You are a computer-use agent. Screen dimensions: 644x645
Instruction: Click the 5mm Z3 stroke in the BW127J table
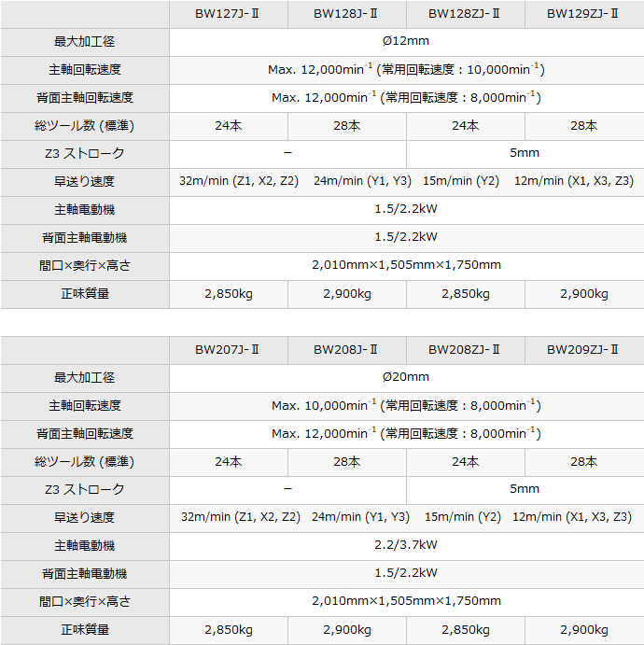[x=525, y=153]
